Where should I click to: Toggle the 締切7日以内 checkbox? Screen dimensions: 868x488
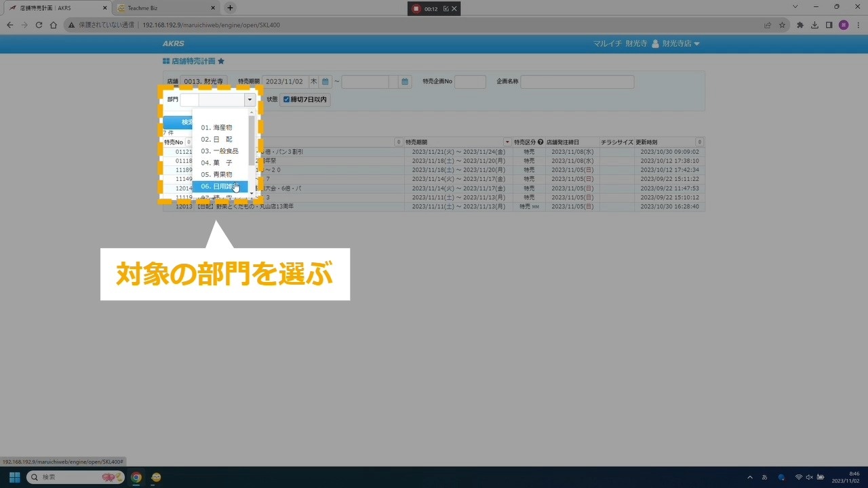tap(287, 100)
